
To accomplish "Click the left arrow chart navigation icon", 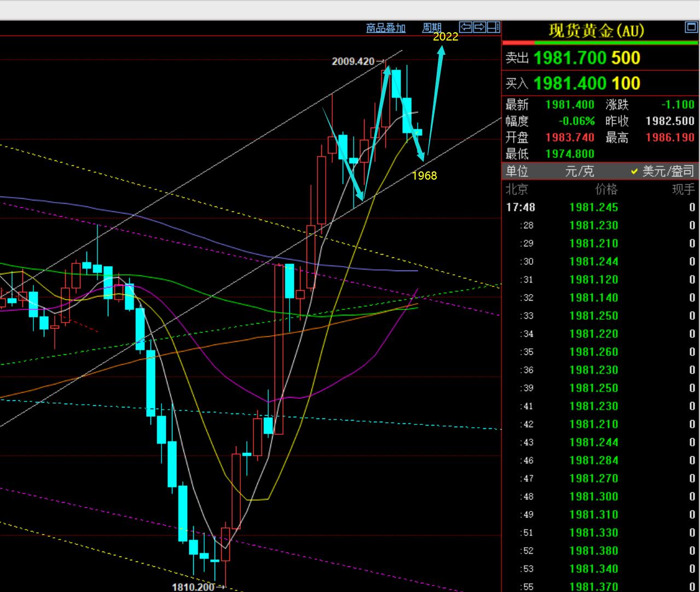I will click(466, 27).
